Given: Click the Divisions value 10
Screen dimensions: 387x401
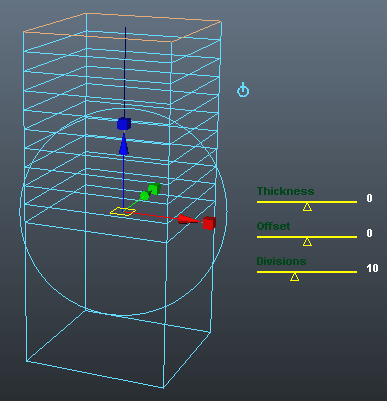Looking at the screenshot, I should [x=372, y=268].
